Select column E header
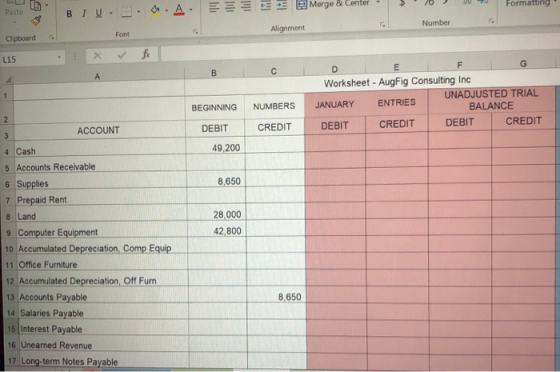 click(396, 67)
